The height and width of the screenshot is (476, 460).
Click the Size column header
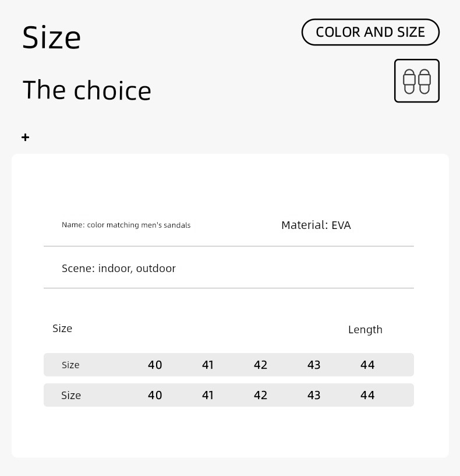pos(62,329)
